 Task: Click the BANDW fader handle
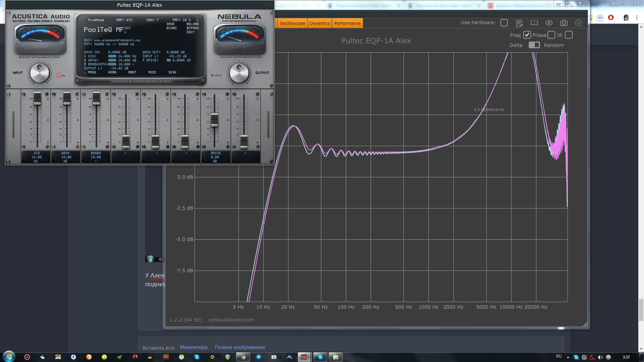click(96, 98)
